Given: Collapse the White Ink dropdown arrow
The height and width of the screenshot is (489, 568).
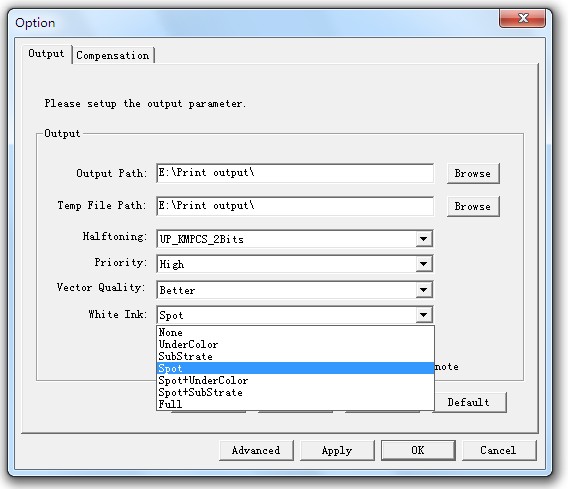Looking at the screenshot, I should [423, 315].
